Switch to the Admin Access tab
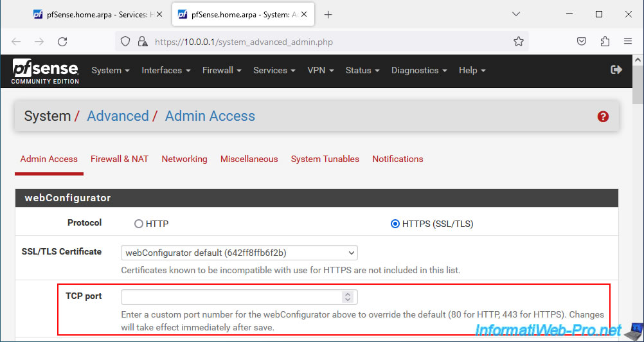The width and height of the screenshot is (644, 342). [49, 159]
